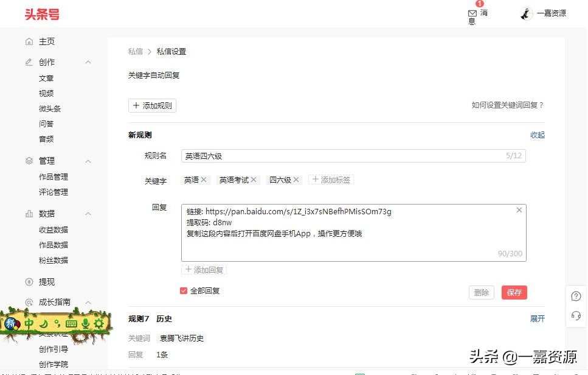This screenshot has height=375, width=588.
Task: Open the 数据 chart icon
Action: 30,214
